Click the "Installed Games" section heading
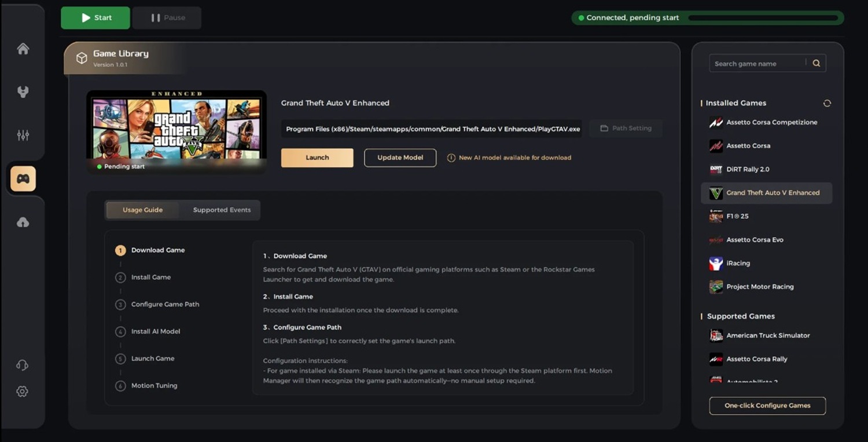868x442 pixels. (736, 103)
